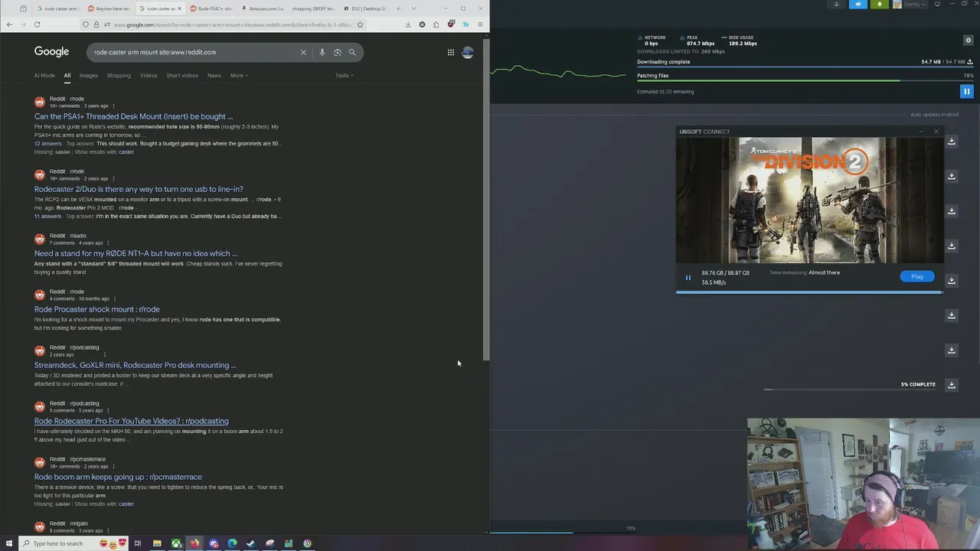Click the Ubisoft Connect download progress bar
The height and width of the screenshot is (551, 980).
pyautogui.click(x=809, y=292)
